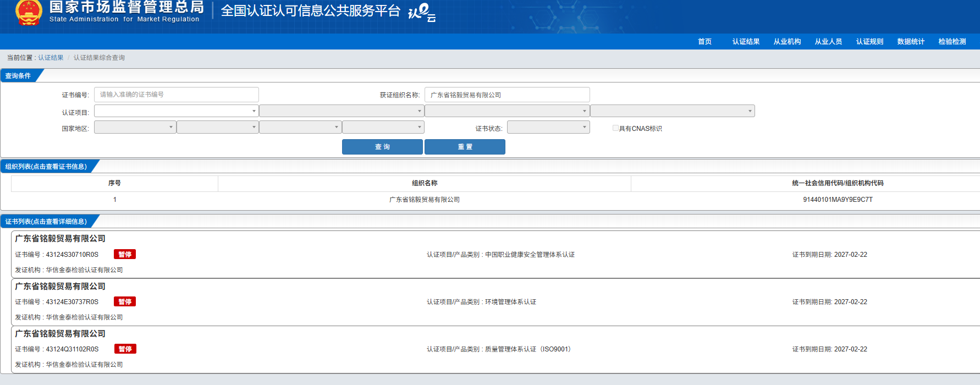Click the 认证结果 breadcrumb link
980x385 pixels.
(x=51, y=58)
